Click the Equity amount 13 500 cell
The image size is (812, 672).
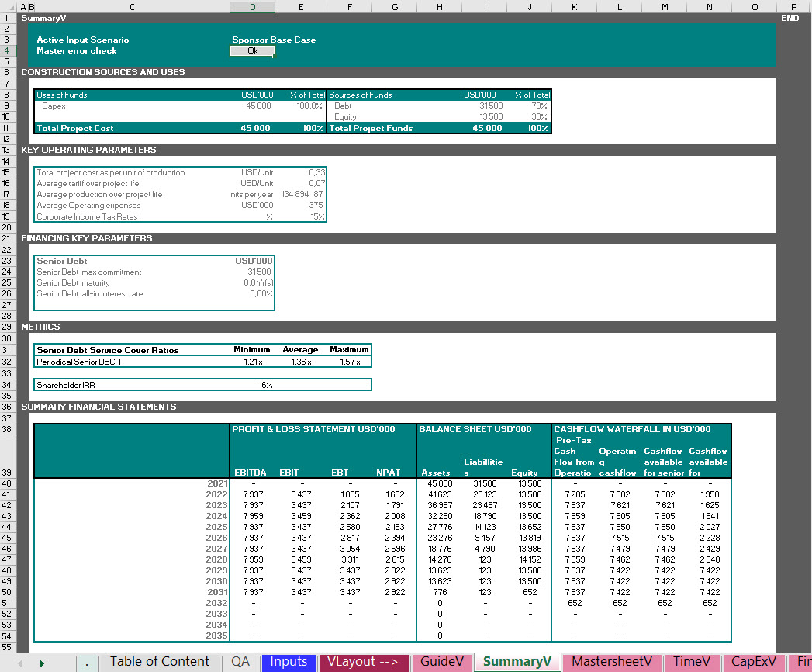coord(491,116)
